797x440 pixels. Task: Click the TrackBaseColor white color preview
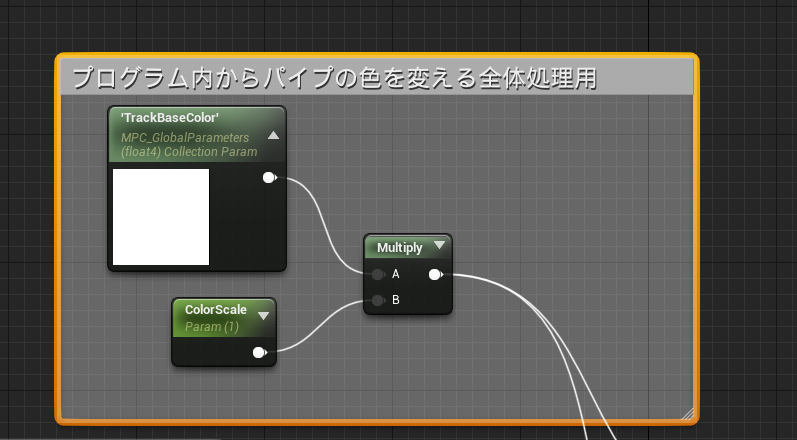point(161,217)
